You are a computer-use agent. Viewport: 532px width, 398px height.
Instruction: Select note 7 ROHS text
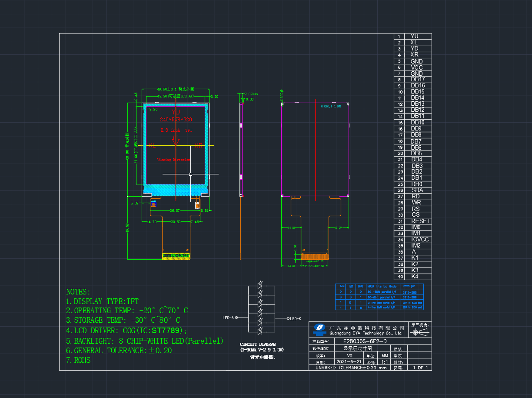point(78,360)
